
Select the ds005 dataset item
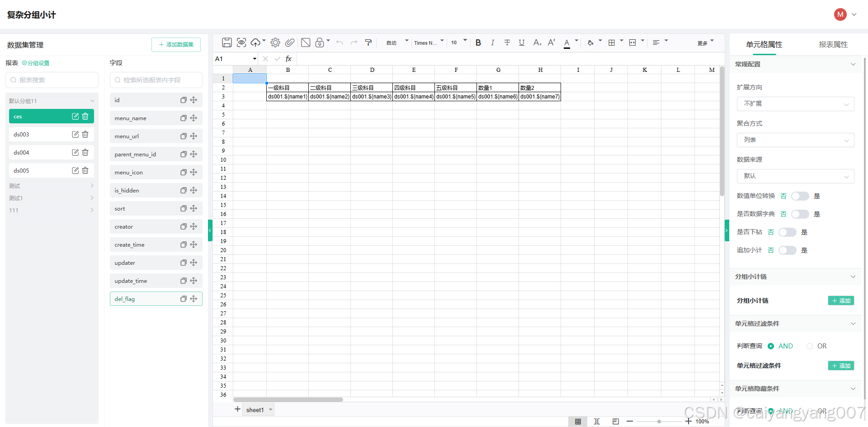pyautogui.click(x=51, y=170)
